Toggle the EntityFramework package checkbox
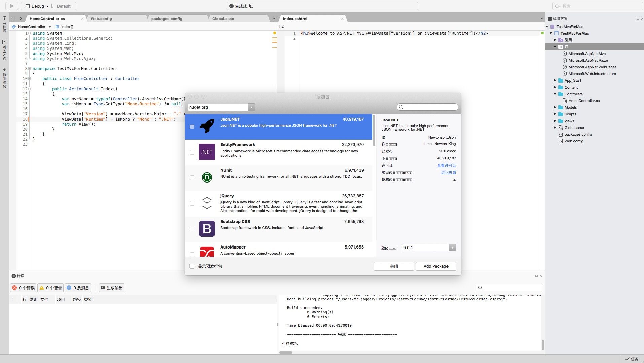The height and width of the screenshot is (363, 644). point(192,152)
